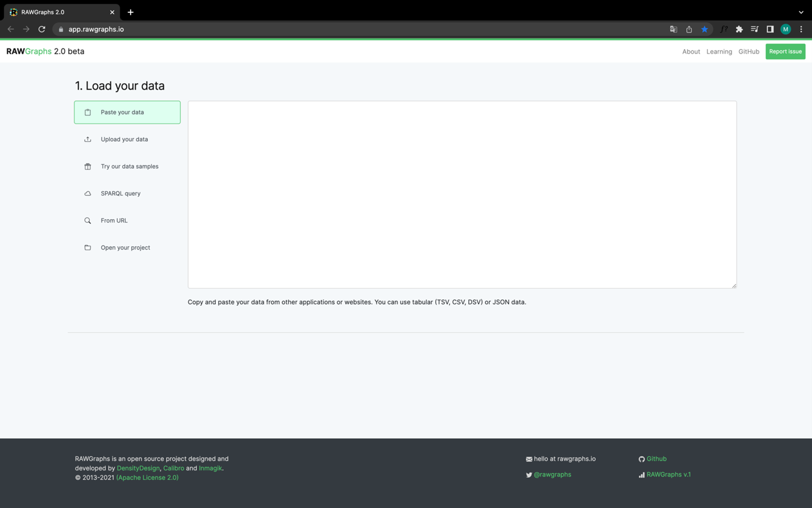The width and height of the screenshot is (812, 508).
Task: Expand the tab search chevron
Action: coord(801,12)
